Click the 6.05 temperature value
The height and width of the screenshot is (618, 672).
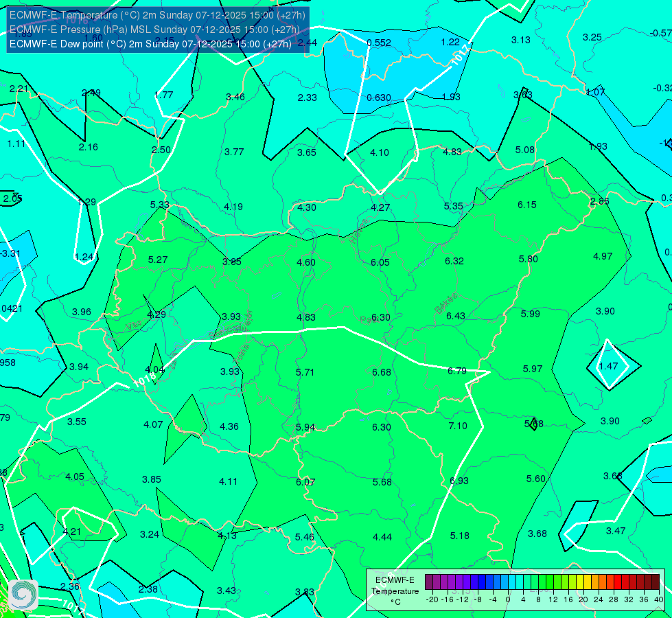380,262
